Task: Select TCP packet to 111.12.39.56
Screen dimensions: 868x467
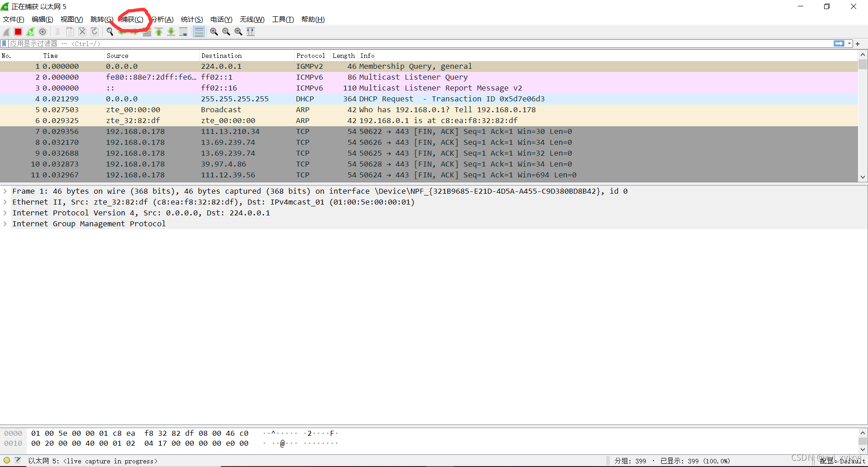Action: (429, 175)
